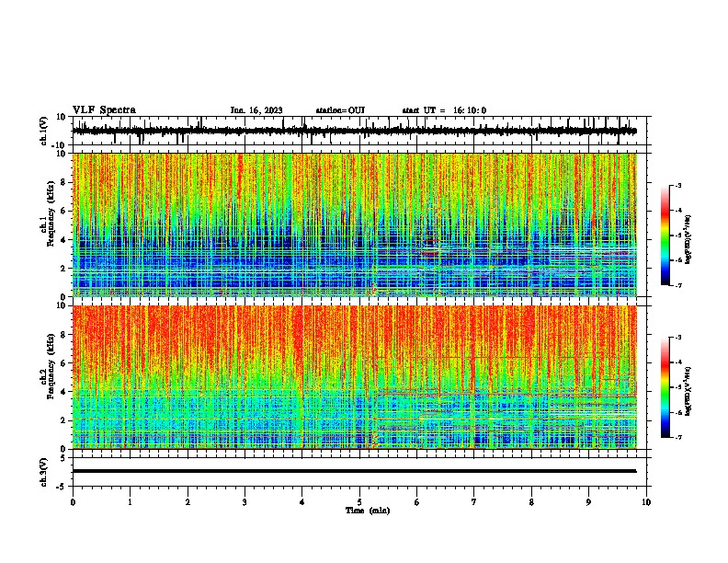Image resolution: width=728 pixels, height=563 pixels.
Task: Click the "ch.3(V)" axis label
Action: pyautogui.click(x=44, y=472)
